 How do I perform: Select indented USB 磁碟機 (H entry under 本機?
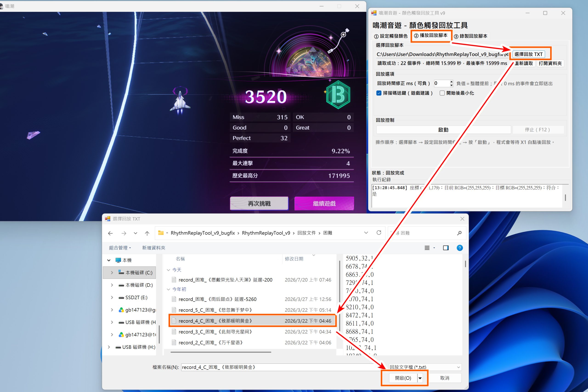click(x=137, y=322)
